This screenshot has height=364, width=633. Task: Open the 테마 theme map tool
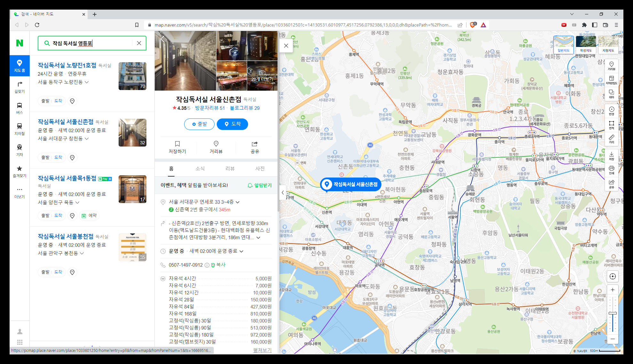[611, 94]
